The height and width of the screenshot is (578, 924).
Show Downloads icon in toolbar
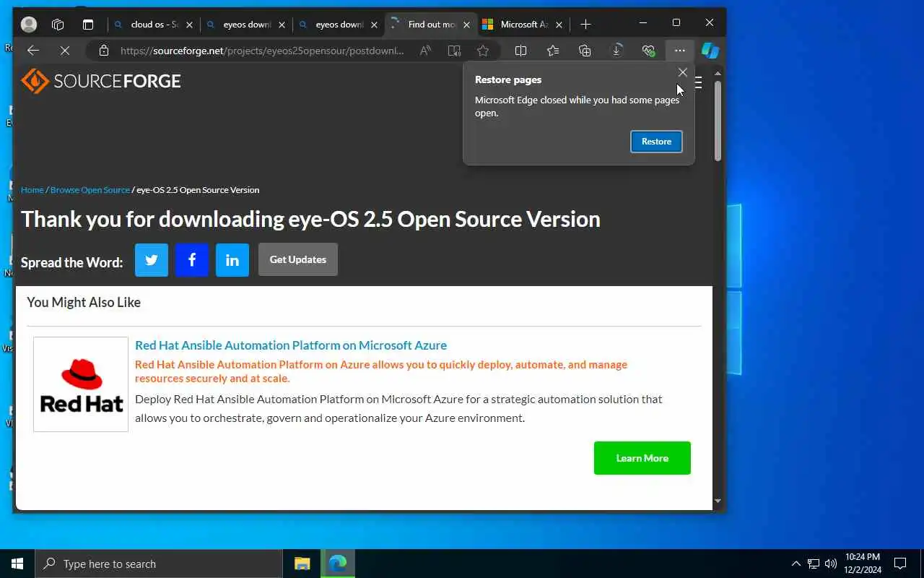tap(616, 51)
